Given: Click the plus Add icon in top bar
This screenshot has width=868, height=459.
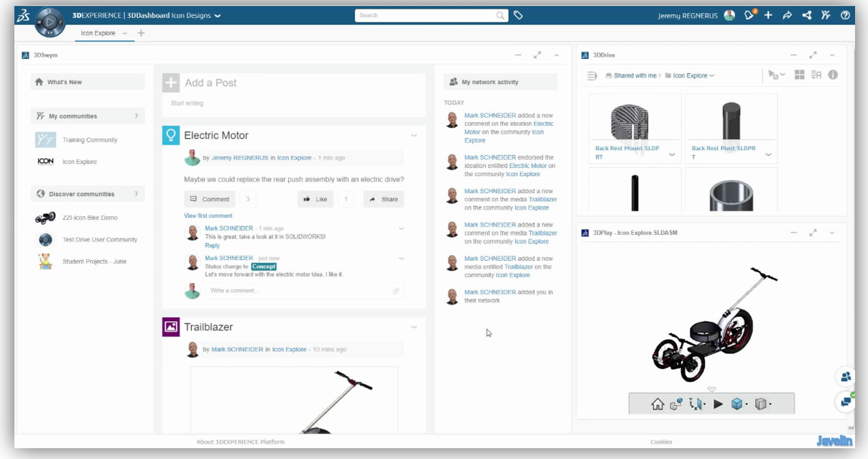Looking at the screenshot, I should click(x=768, y=15).
